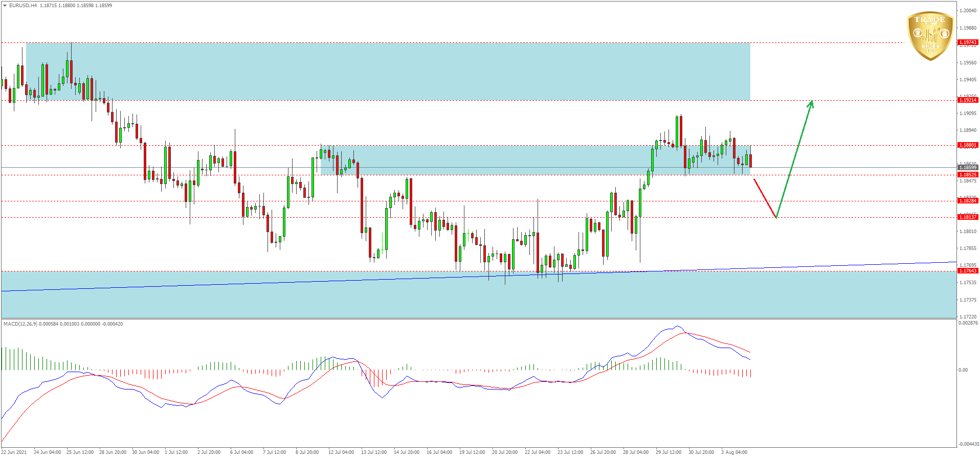
Task: Click the 3 Aug 04:00 time label
Action: 734,452
